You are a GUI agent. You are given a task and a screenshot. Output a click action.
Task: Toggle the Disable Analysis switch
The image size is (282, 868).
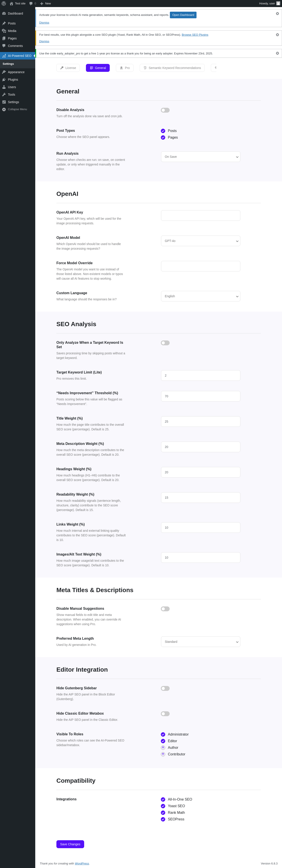pos(165,110)
